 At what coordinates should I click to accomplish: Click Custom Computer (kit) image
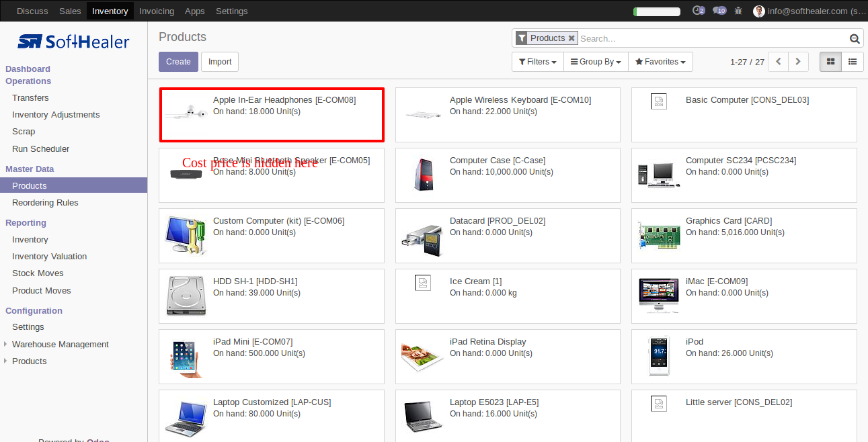click(186, 235)
